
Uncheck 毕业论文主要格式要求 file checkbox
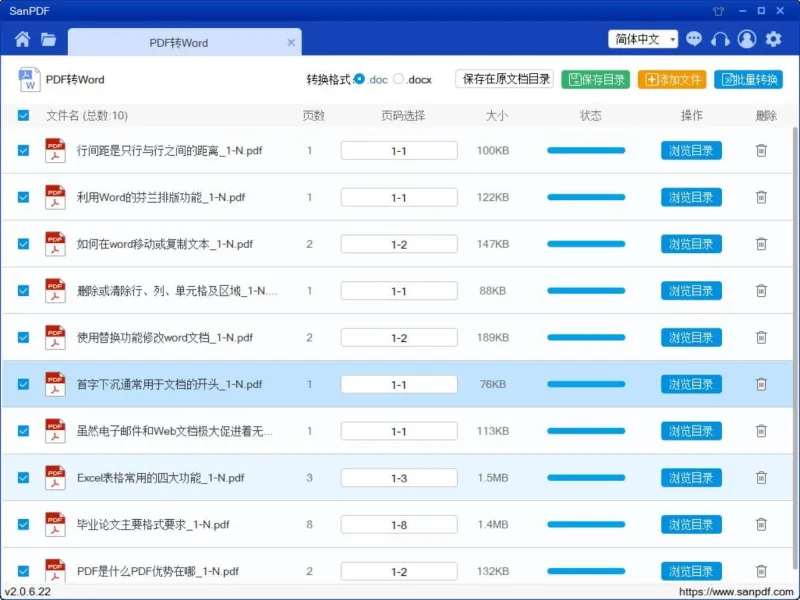(x=23, y=524)
